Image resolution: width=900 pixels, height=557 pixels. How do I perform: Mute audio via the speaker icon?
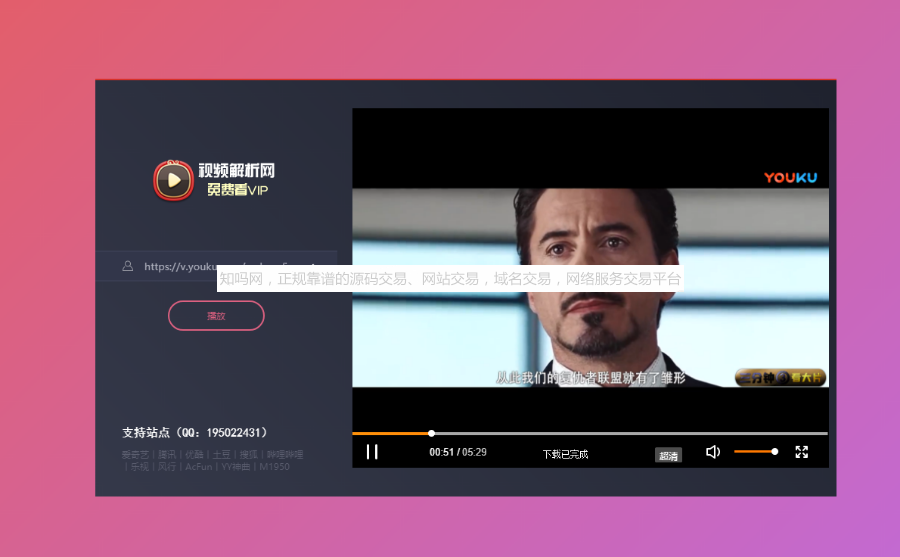[x=713, y=452]
